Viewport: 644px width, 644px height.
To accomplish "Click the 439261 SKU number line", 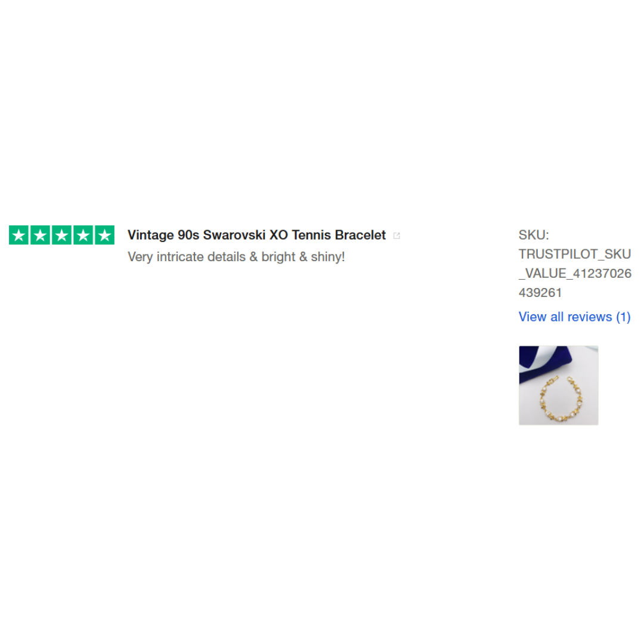I will click(x=540, y=293).
